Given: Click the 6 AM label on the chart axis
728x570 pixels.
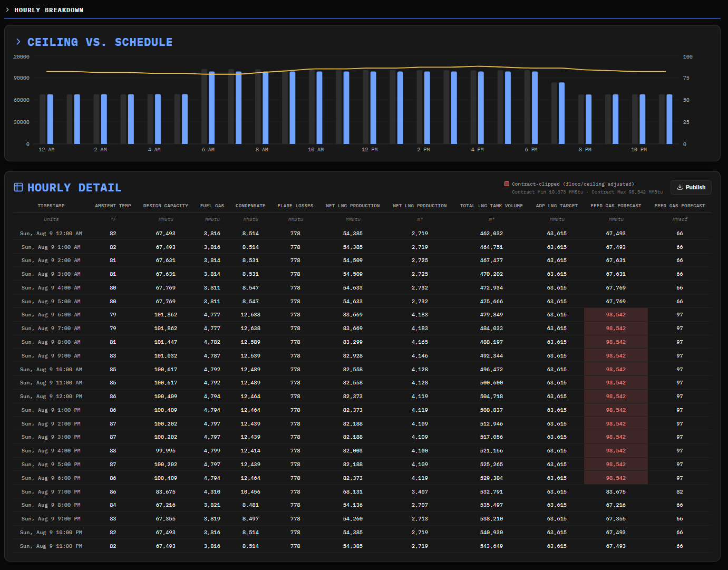Looking at the screenshot, I should tap(208, 150).
